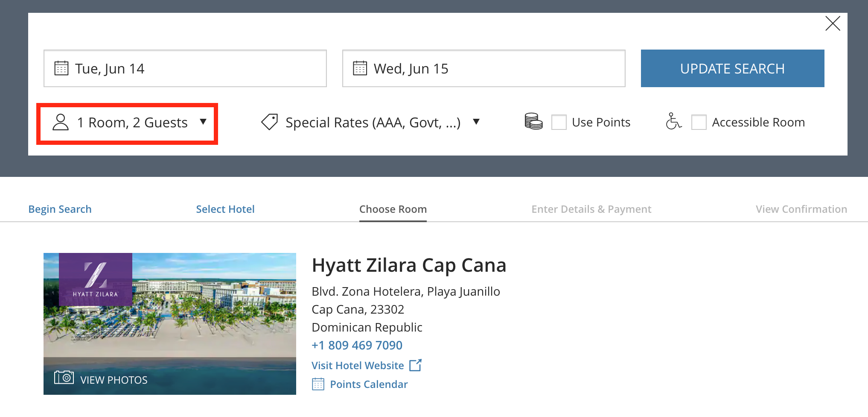Click the check-in calendar icon
Viewport: 868px width, 417px height.
(61, 68)
